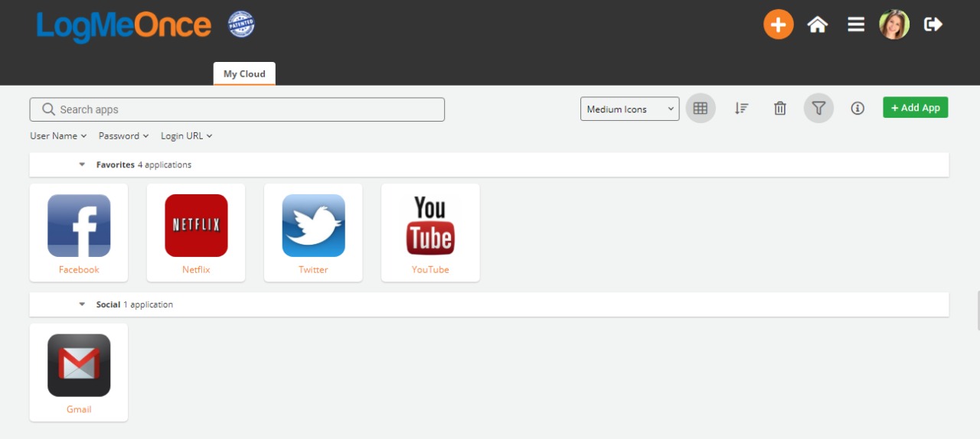Screen dimensions: 980x439
Task: Click the Favorites 4 applications label
Action: pyautogui.click(x=144, y=164)
